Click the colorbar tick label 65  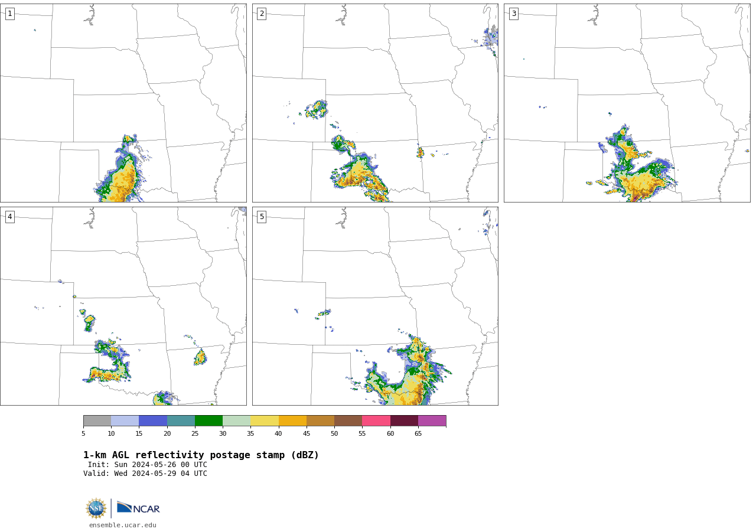coord(418,434)
